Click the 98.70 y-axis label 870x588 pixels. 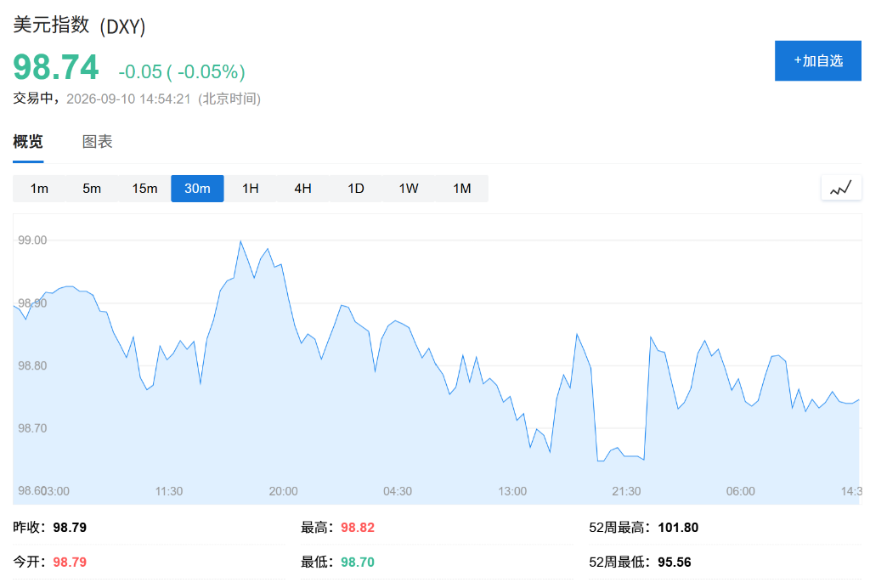(x=32, y=428)
